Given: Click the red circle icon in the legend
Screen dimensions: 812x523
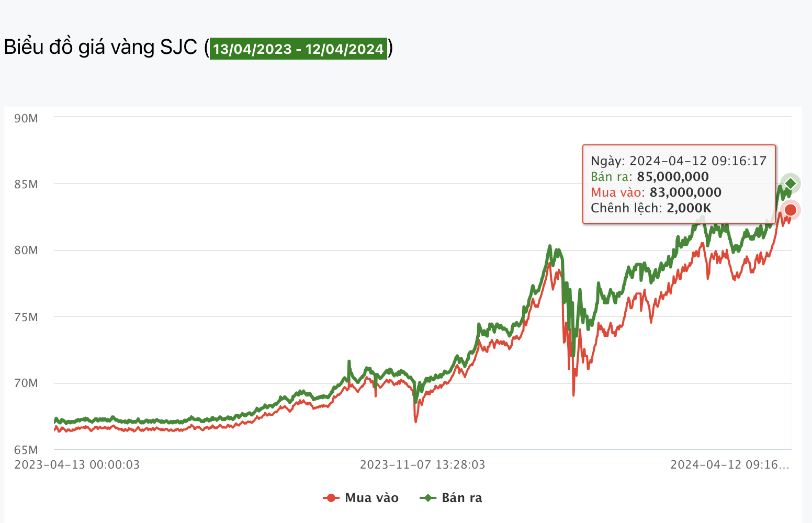Looking at the screenshot, I should [x=331, y=498].
